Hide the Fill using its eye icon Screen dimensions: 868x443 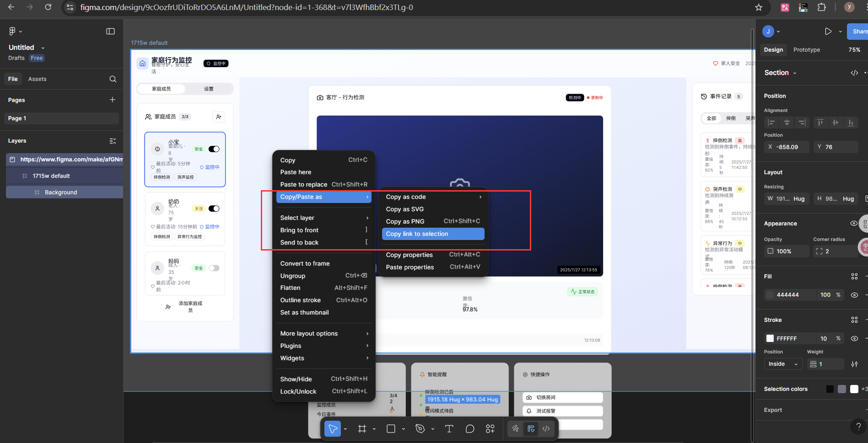(854, 295)
